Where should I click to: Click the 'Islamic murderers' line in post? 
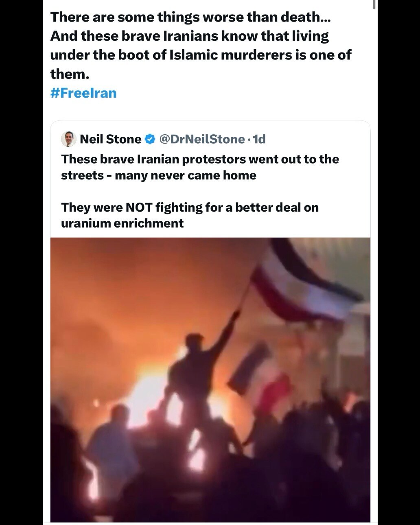pyautogui.click(x=201, y=55)
